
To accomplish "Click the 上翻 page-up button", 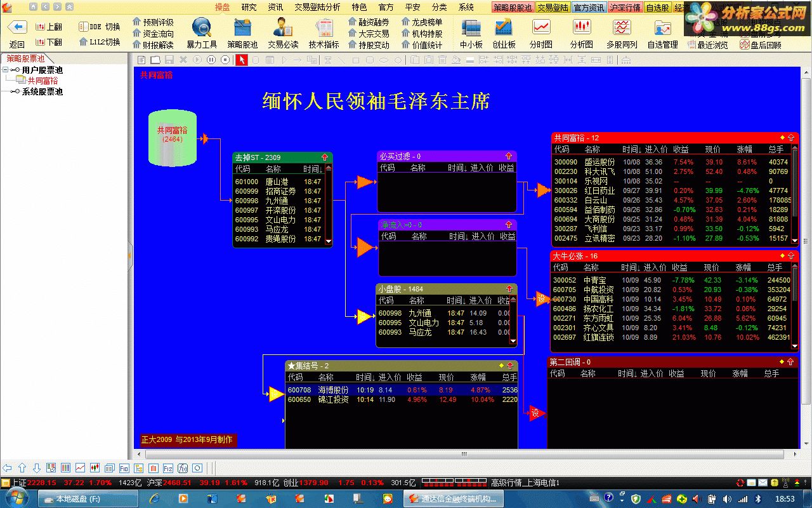I will pyautogui.click(x=48, y=27).
